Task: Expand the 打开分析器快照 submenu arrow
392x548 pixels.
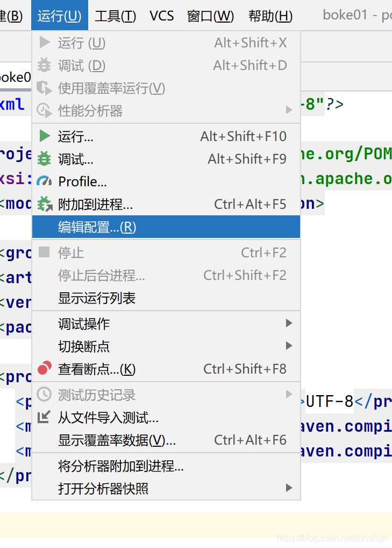Action: 289,488
